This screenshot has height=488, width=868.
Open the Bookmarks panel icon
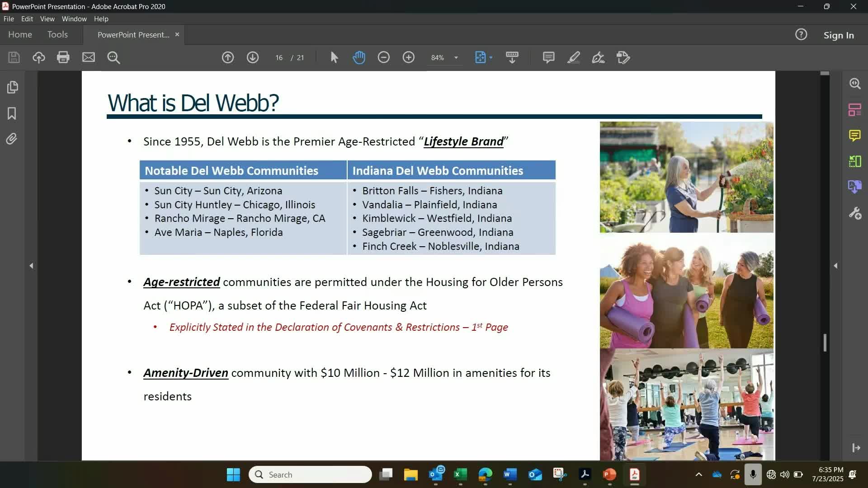(12, 113)
